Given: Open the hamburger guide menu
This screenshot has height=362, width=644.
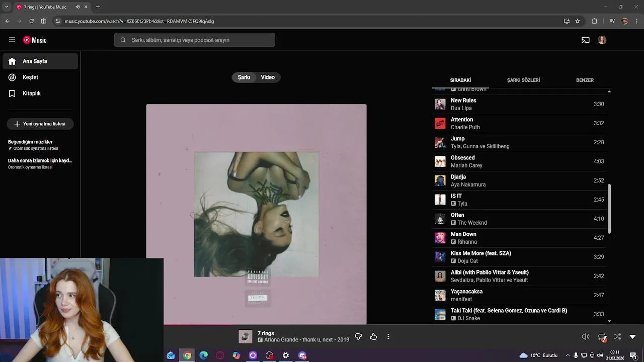Looking at the screenshot, I should click(x=12, y=40).
